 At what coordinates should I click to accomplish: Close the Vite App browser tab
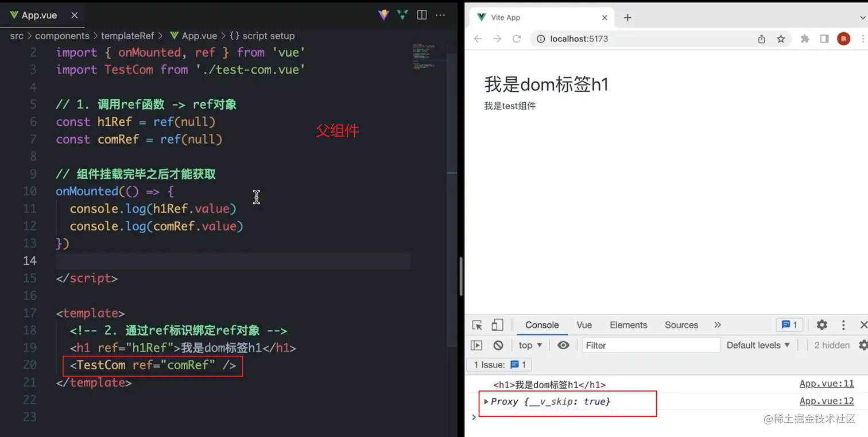tap(604, 18)
